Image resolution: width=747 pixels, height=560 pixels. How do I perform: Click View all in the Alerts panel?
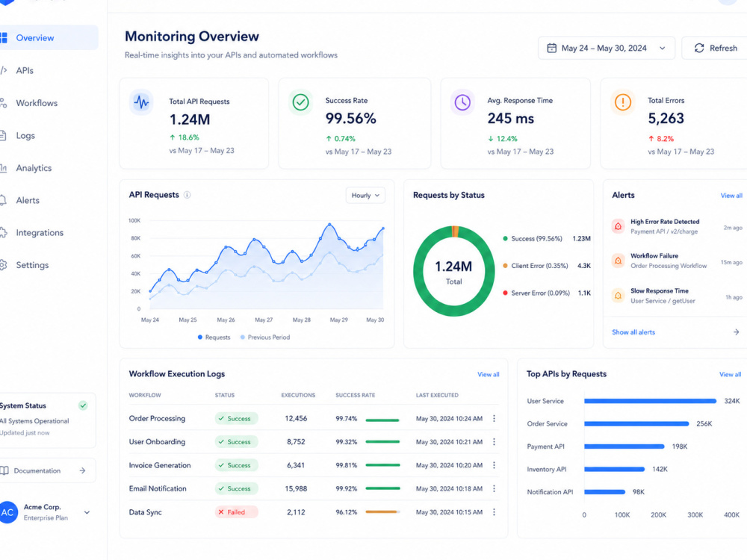pyautogui.click(x=731, y=196)
